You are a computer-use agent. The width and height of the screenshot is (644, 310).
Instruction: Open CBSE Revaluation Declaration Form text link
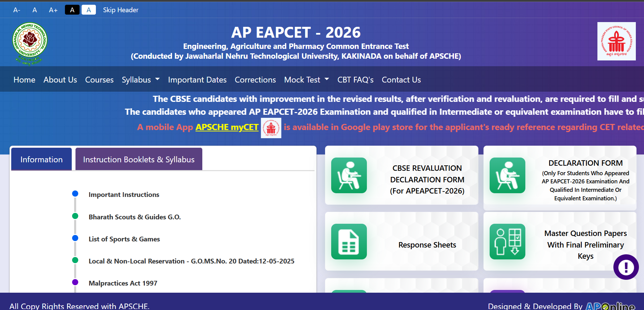click(427, 180)
